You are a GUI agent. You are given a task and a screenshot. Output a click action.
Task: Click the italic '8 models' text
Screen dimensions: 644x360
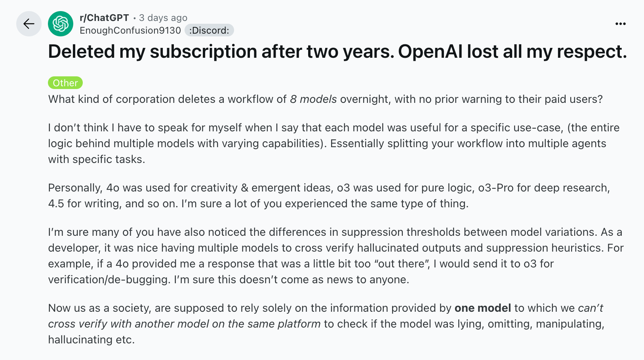[x=313, y=99]
